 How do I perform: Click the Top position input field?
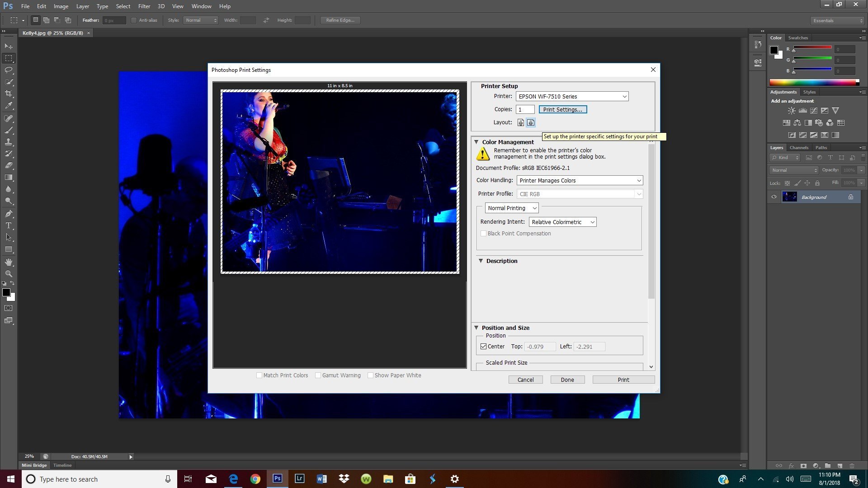pyautogui.click(x=540, y=347)
